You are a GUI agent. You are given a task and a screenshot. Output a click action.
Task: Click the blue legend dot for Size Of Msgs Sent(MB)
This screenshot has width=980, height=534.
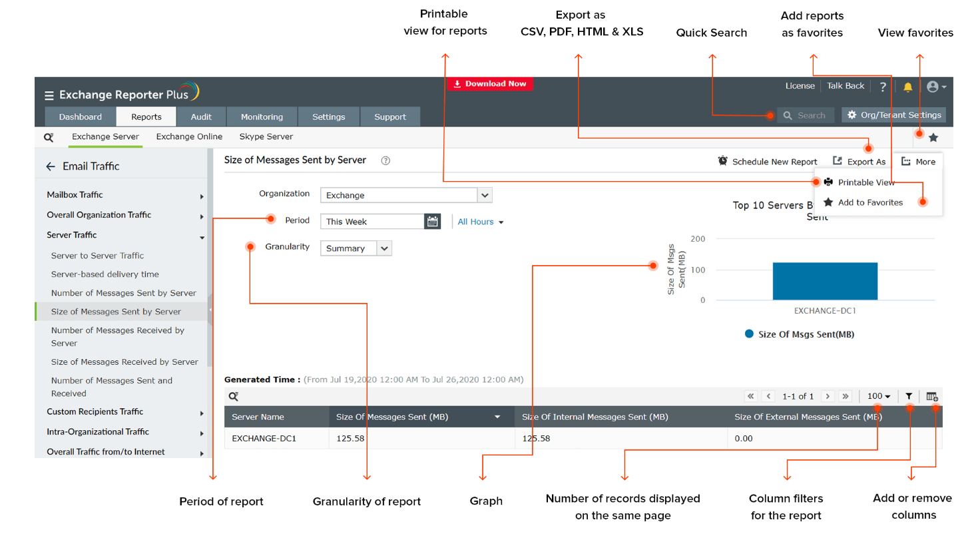[x=749, y=334]
